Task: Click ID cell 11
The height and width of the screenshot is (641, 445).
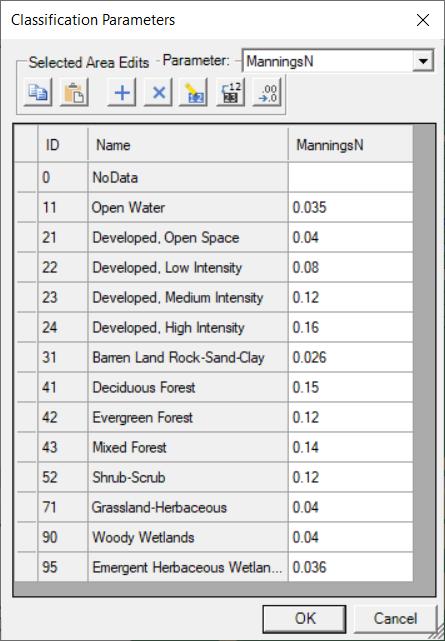Action: click(x=63, y=207)
